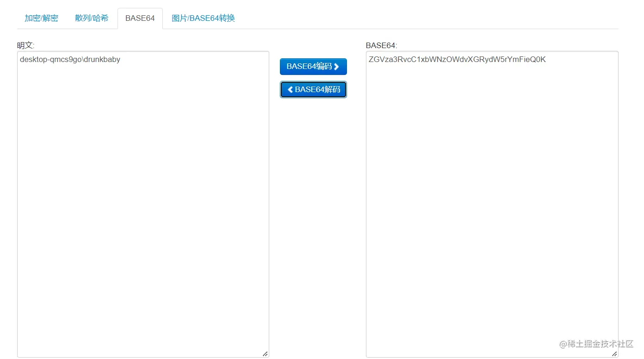Select the BASE64 tab
644x359 pixels.
(140, 19)
